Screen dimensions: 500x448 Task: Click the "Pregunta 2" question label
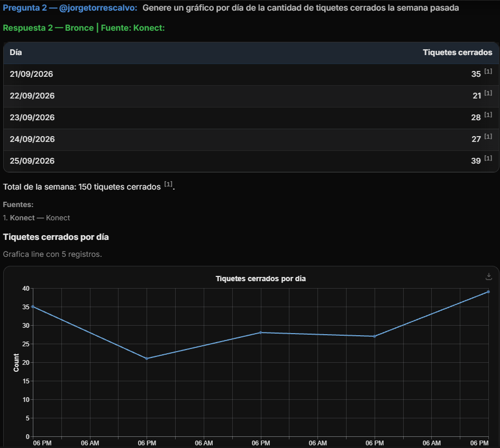click(25, 7)
